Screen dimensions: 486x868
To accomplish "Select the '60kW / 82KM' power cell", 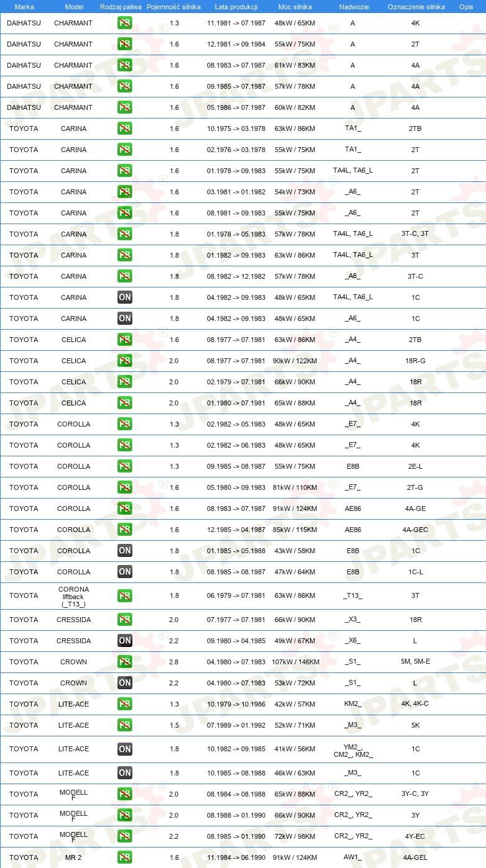I will click(295, 107).
